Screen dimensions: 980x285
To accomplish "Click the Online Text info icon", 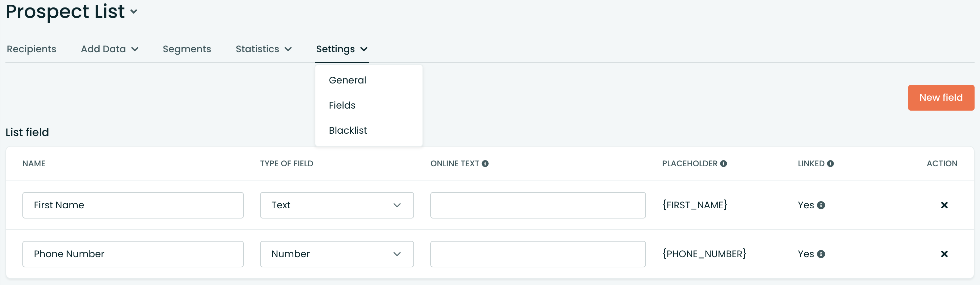I will pos(486,163).
